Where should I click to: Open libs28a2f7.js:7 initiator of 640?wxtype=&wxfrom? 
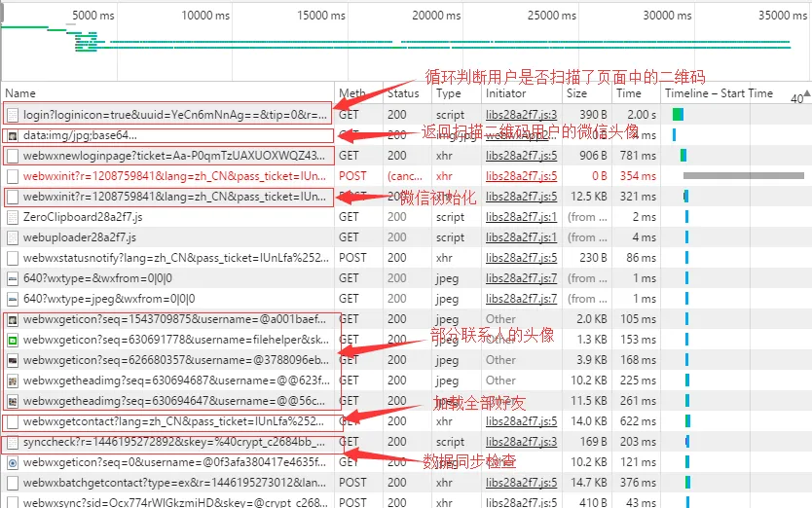click(521, 278)
